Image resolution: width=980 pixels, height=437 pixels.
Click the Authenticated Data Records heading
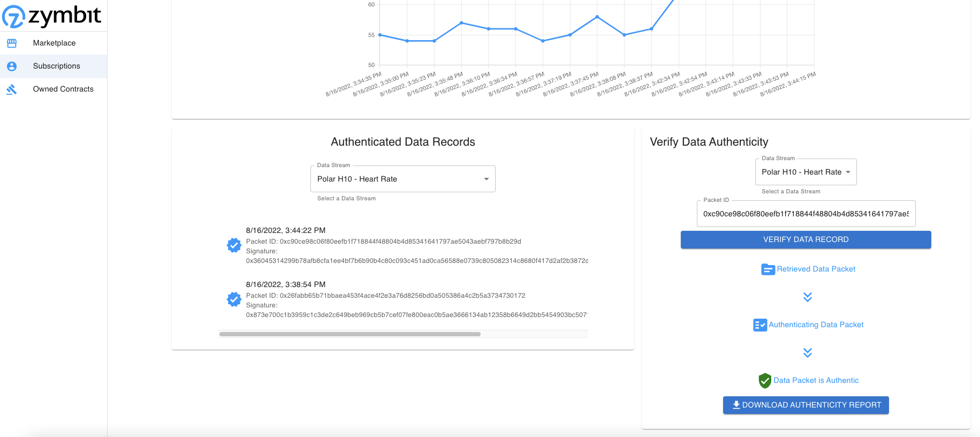[x=402, y=142]
